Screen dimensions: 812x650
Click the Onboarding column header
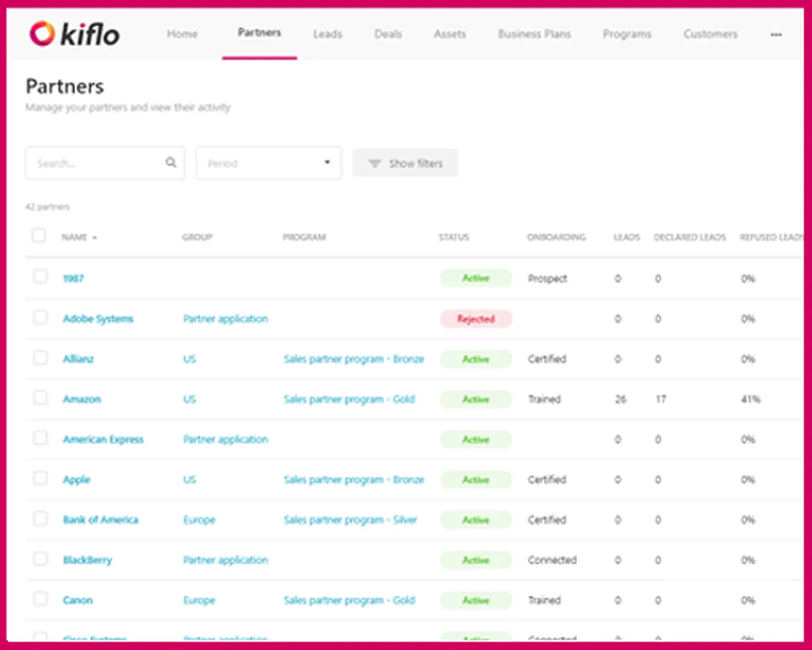[556, 238]
